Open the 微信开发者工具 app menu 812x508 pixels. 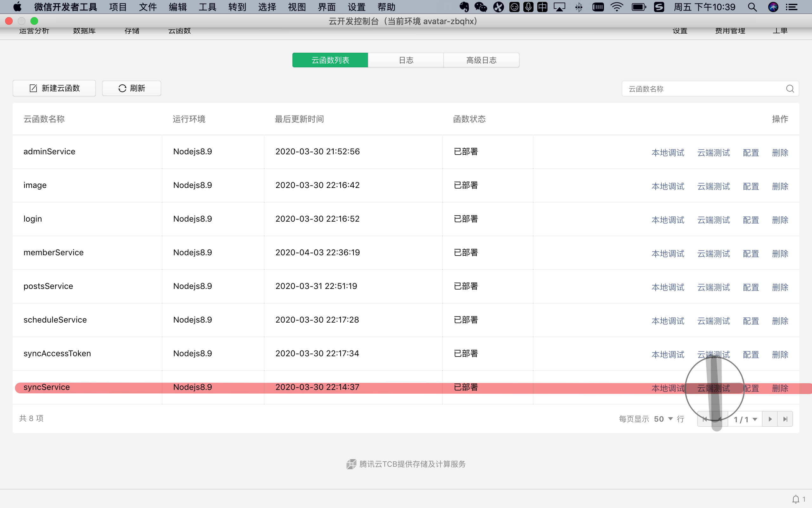click(65, 7)
